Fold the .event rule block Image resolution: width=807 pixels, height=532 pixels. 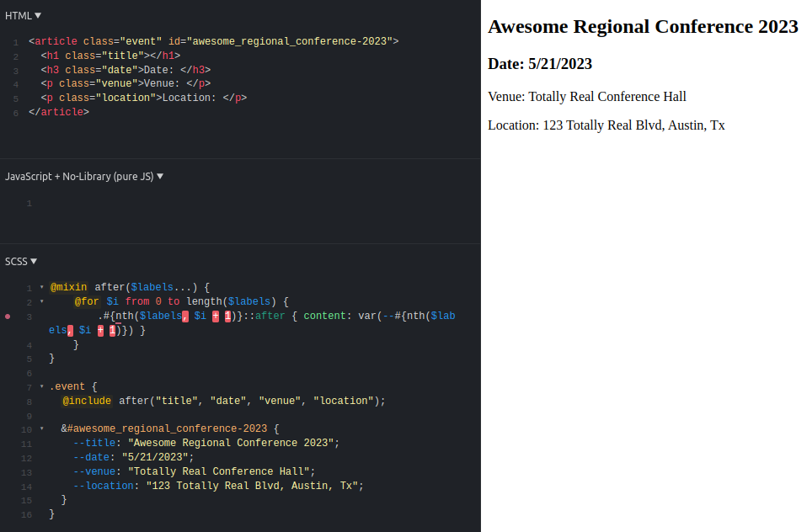(x=41, y=387)
